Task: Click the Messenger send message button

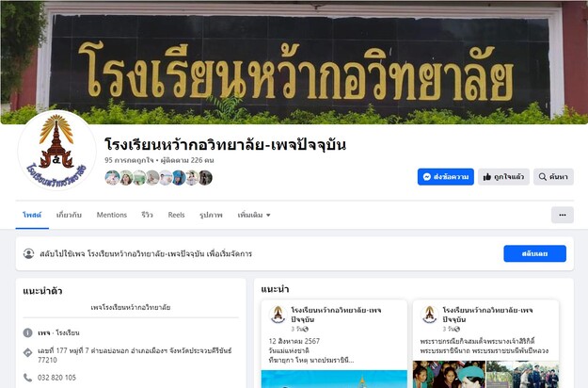Action: point(446,177)
